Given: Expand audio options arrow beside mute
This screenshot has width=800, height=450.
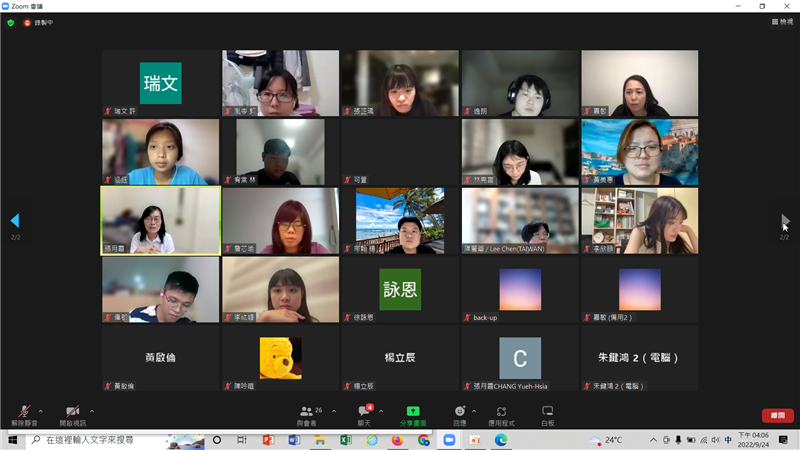Looking at the screenshot, I should tap(41, 411).
